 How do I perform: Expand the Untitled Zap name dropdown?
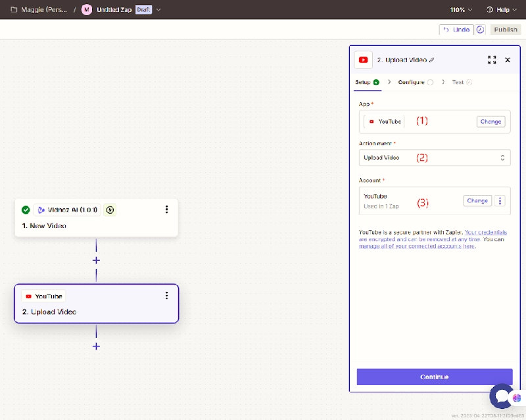158,10
